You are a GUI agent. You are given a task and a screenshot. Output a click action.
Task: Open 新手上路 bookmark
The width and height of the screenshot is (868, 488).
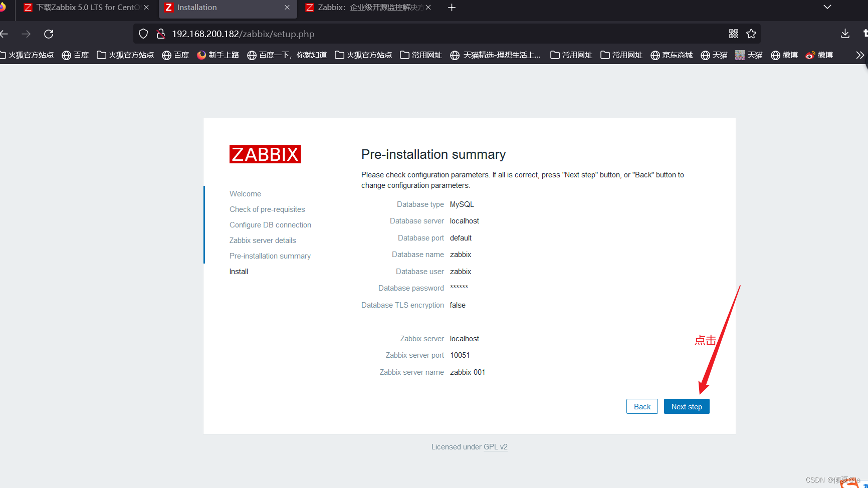(218, 55)
